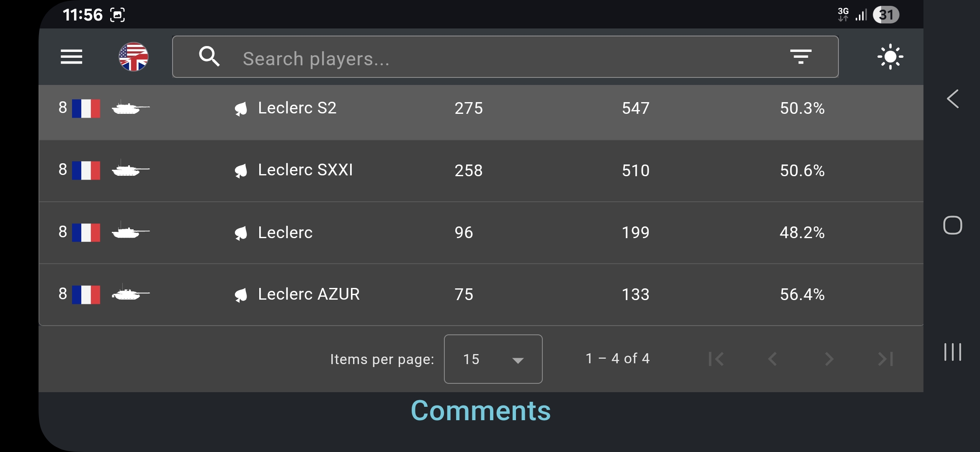This screenshot has width=980, height=452.
Task: Toggle light theme with the sun icon
Action: (890, 56)
